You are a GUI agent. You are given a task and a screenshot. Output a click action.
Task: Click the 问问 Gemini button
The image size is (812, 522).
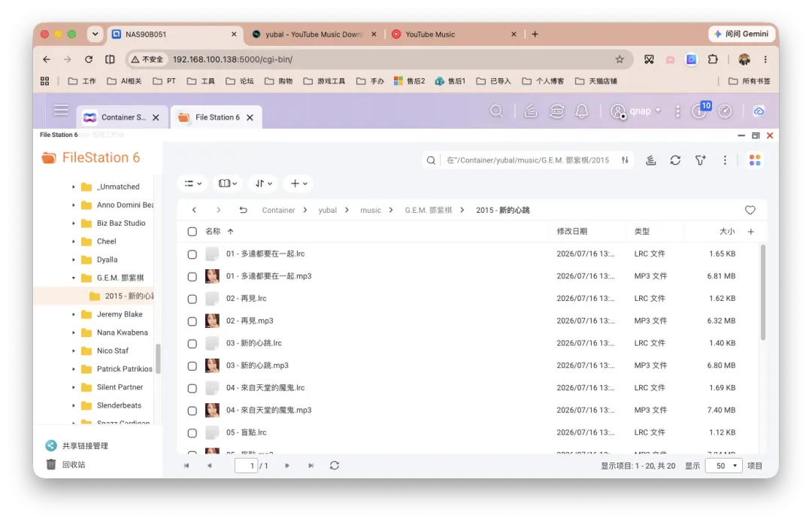(741, 34)
